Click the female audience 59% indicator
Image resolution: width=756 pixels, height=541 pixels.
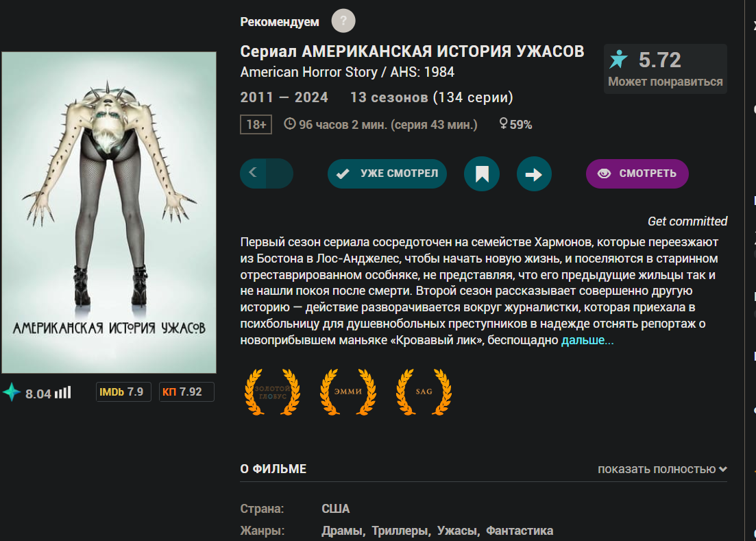click(515, 124)
